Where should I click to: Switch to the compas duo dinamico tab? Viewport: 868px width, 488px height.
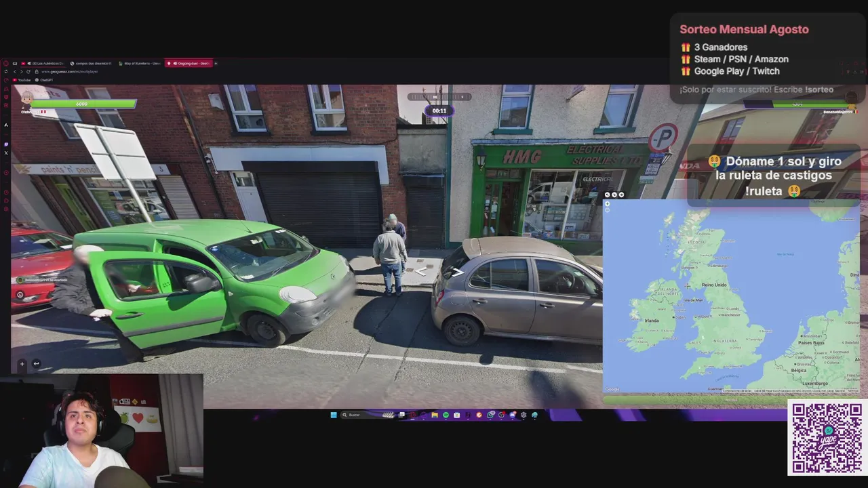(92, 63)
